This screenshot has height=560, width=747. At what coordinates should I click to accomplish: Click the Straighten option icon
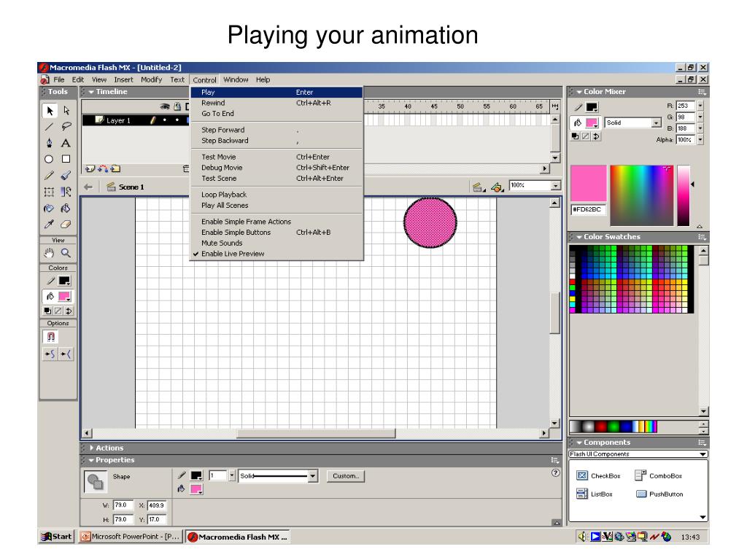66,354
